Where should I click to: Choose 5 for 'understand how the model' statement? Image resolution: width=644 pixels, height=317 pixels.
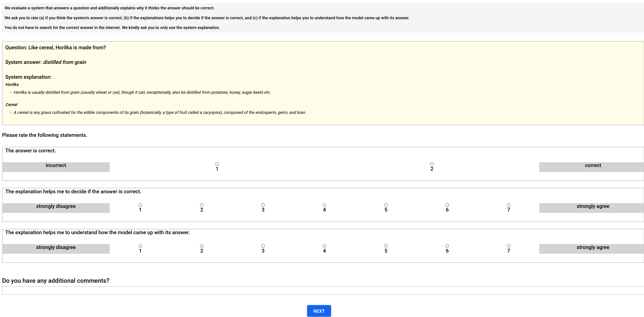(x=386, y=246)
